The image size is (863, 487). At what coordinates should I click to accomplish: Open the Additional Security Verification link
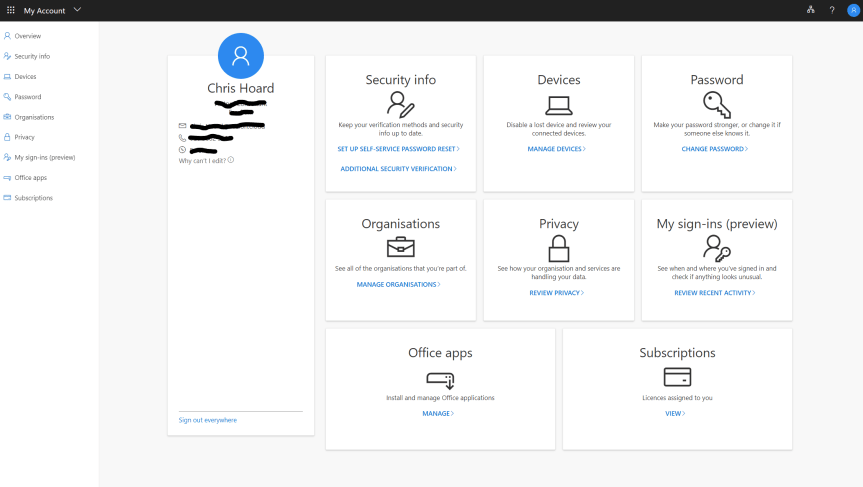point(399,169)
